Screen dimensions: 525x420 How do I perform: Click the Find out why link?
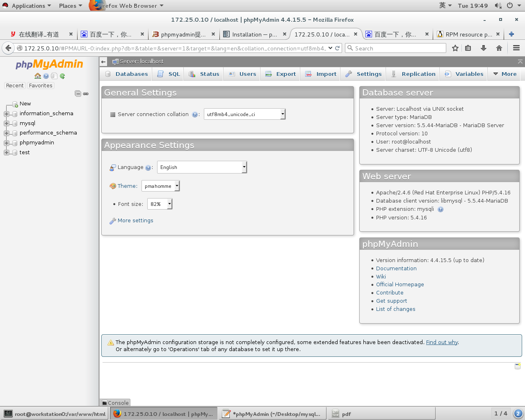point(442,342)
